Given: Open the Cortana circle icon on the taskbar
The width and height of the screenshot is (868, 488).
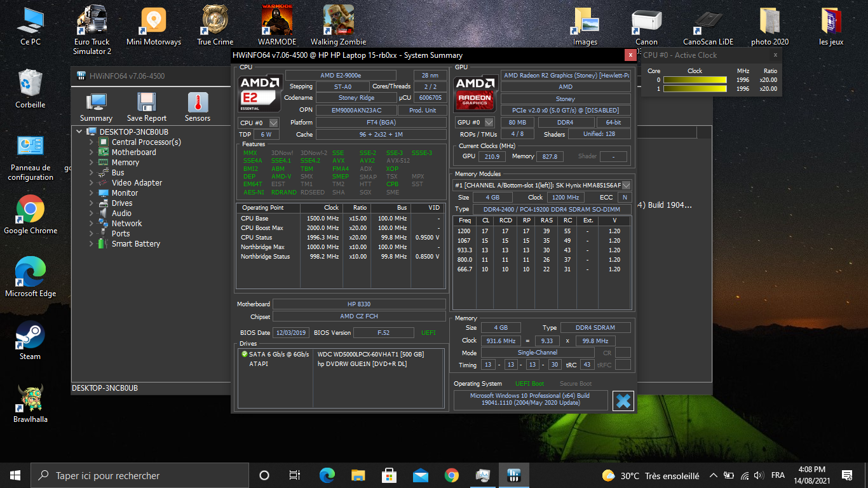Looking at the screenshot, I should coord(264,475).
